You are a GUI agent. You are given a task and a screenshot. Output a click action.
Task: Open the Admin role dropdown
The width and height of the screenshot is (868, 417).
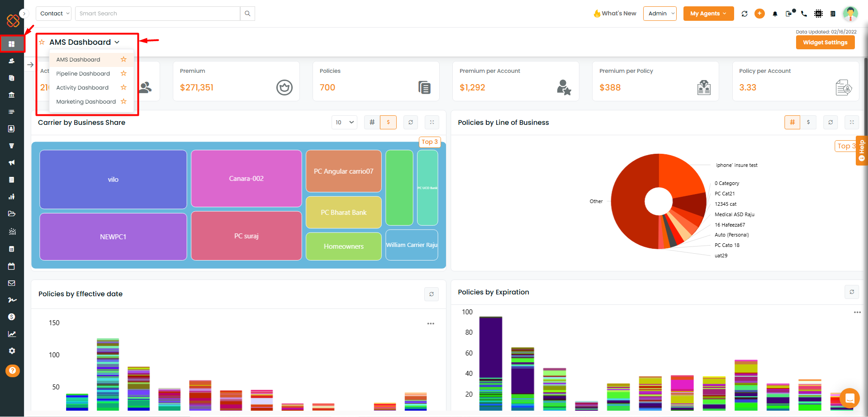tap(659, 14)
